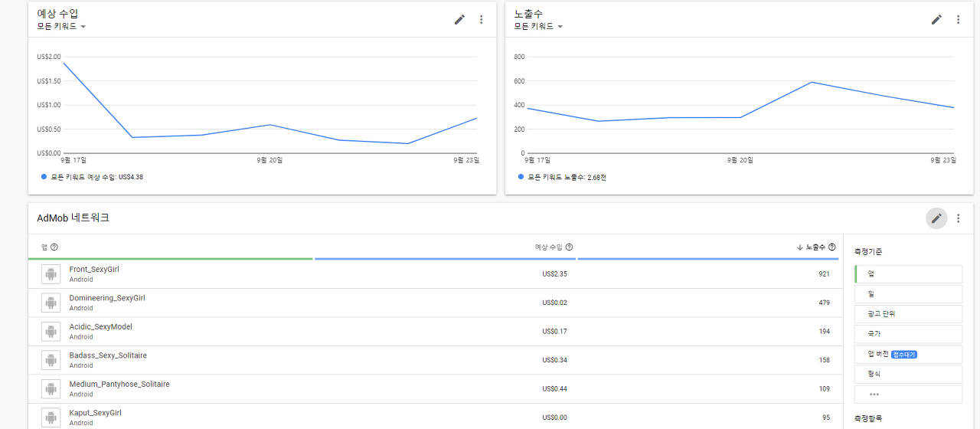
Task: Click 앱 column header
Action: point(44,247)
